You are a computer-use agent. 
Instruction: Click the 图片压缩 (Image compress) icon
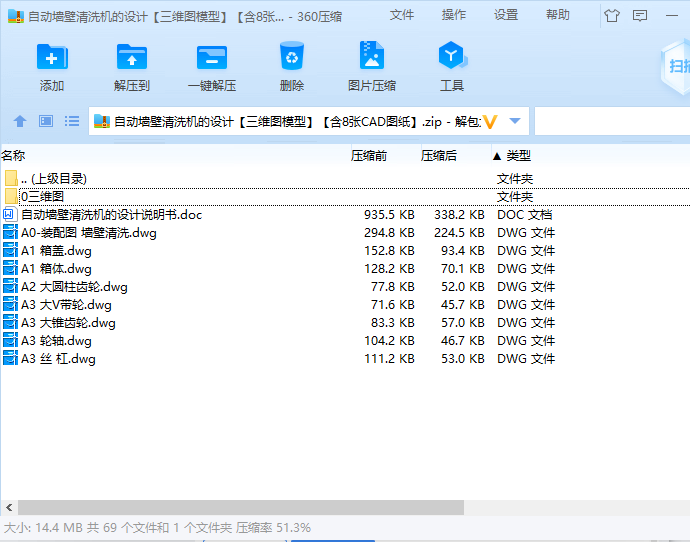[x=372, y=55]
